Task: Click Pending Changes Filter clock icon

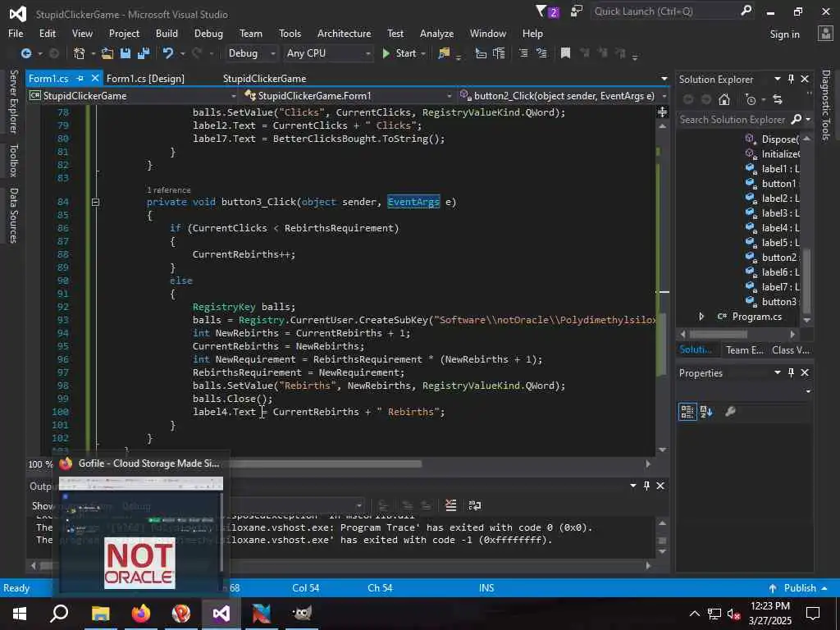Action: [751, 99]
